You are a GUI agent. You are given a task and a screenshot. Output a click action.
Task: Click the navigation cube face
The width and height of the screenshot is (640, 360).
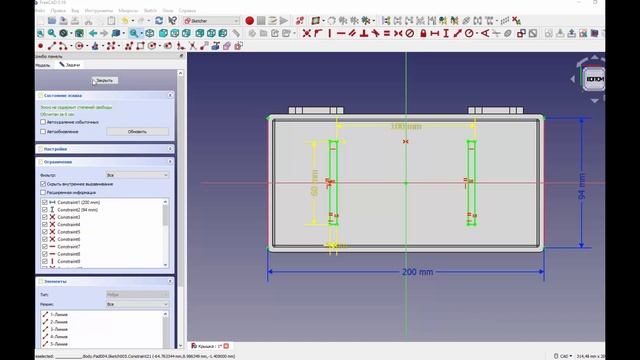click(594, 79)
